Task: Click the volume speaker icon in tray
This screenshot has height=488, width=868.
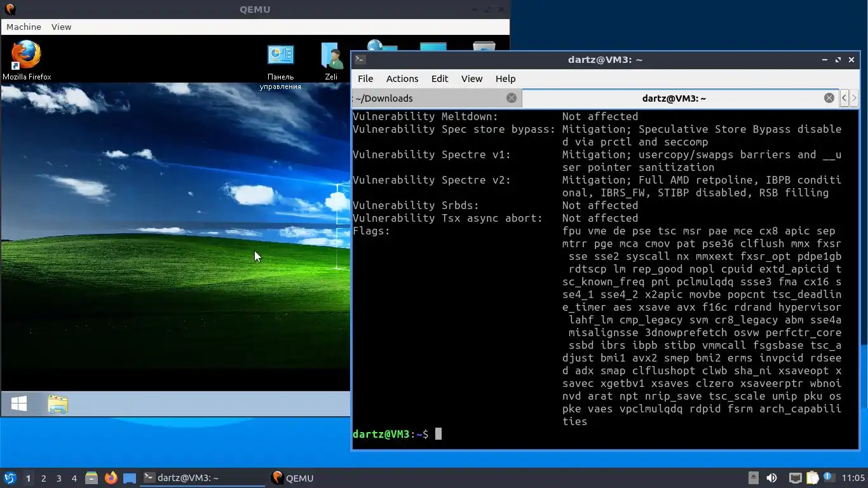Action: 771,478
